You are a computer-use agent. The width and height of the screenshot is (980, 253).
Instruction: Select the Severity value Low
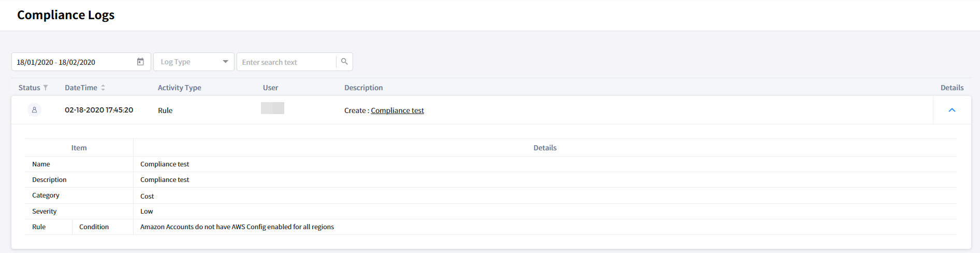point(147,212)
